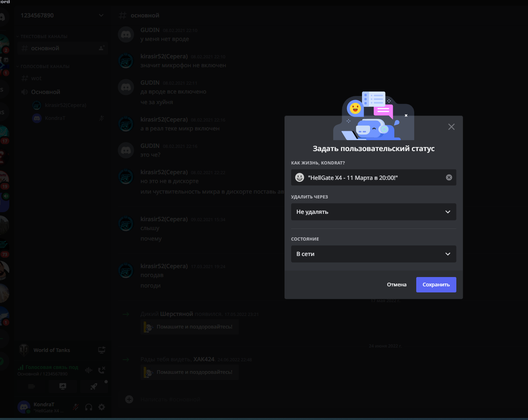Screen dimensions: 528x420
Task: Click the message text 'погодав'
Action: pos(152,275)
